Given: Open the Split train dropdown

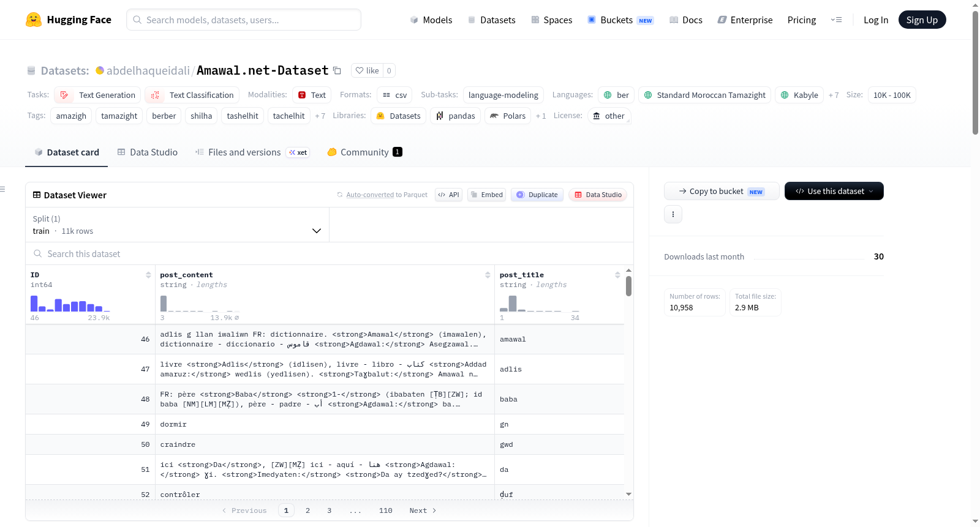Looking at the screenshot, I should tap(177, 225).
